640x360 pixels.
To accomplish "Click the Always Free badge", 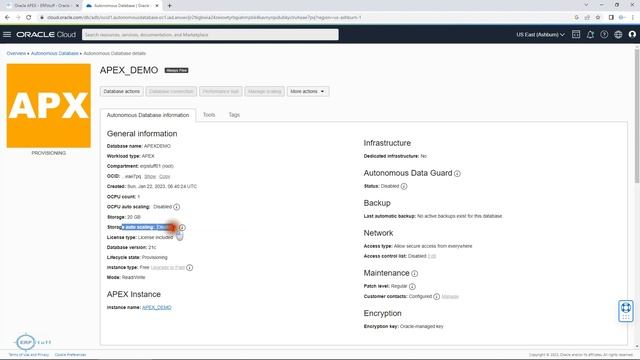I will pyautogui.click(x=176, y=70).
